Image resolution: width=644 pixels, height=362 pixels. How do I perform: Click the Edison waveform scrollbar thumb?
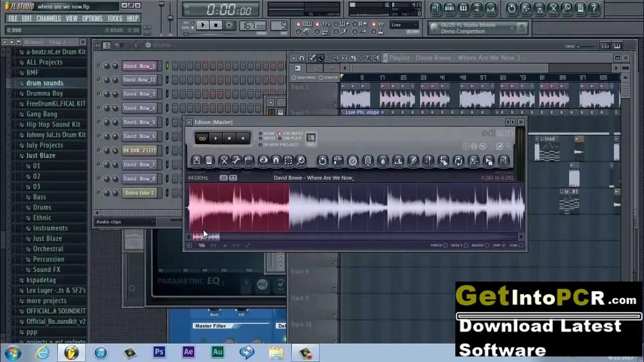[x=206, y=237]
